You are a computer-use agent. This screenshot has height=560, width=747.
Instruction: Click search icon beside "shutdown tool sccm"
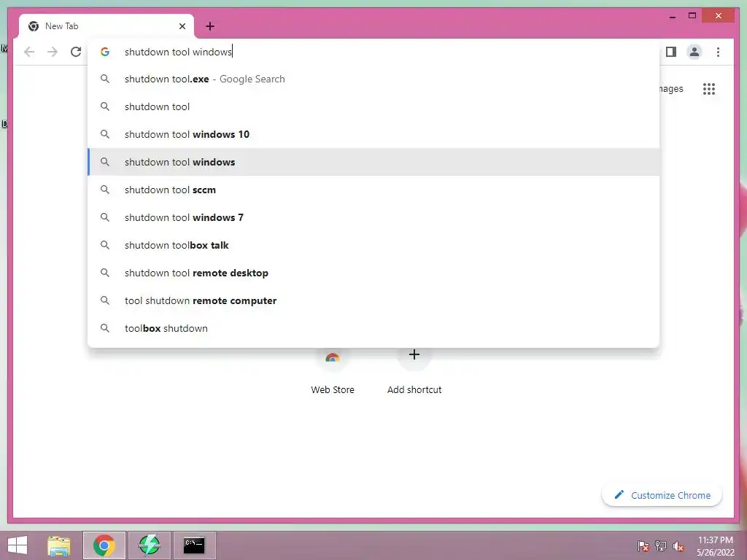pos(105,190)
